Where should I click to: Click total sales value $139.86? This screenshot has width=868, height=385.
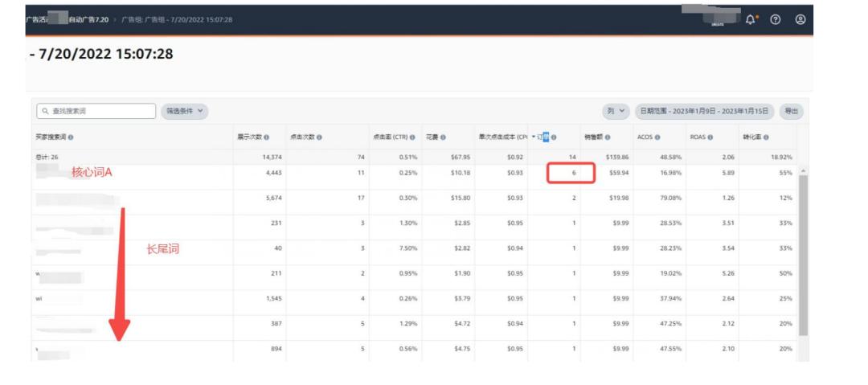(619, 158)
